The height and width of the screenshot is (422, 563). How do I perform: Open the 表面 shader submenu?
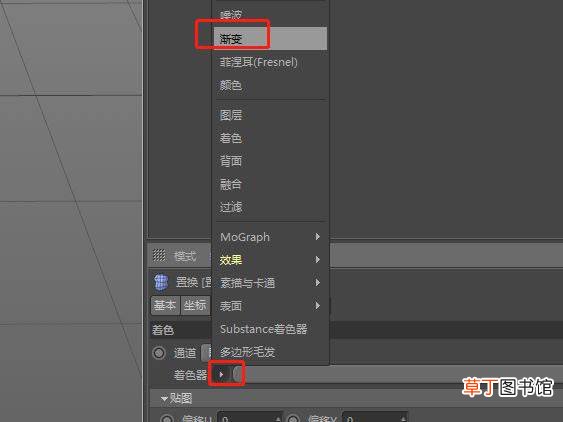(x=270, y=306)
